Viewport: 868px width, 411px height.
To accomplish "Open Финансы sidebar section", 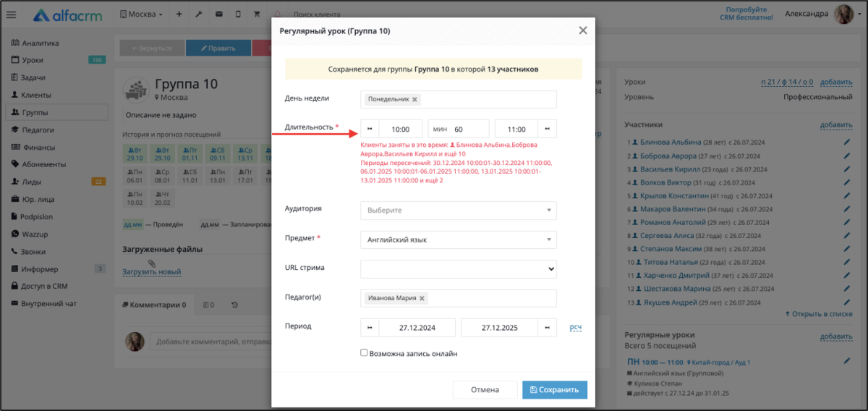I will pyautogui.click(x=38, y=147).
